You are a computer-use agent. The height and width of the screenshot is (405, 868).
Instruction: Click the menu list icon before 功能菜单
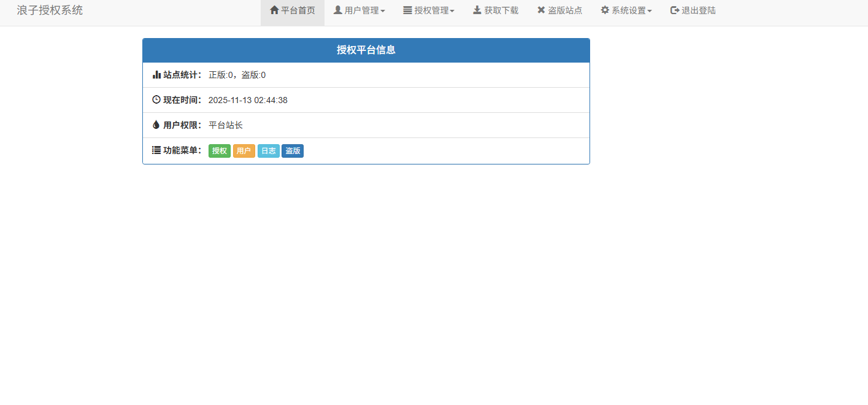click(x=156, y=150)
